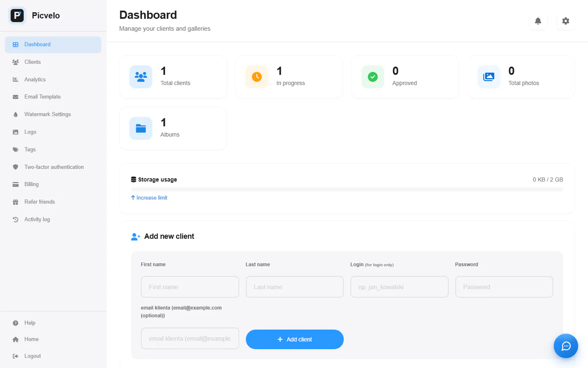Click the Watermark Settings droplet icon
The image size is (588, 368).
tap(16, 114)
